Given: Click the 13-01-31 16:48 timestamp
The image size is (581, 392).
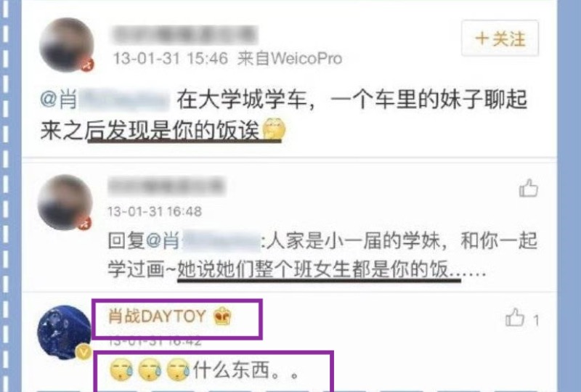Looking at the screenshot, I should pyautogui.click(x=155, y=211).
